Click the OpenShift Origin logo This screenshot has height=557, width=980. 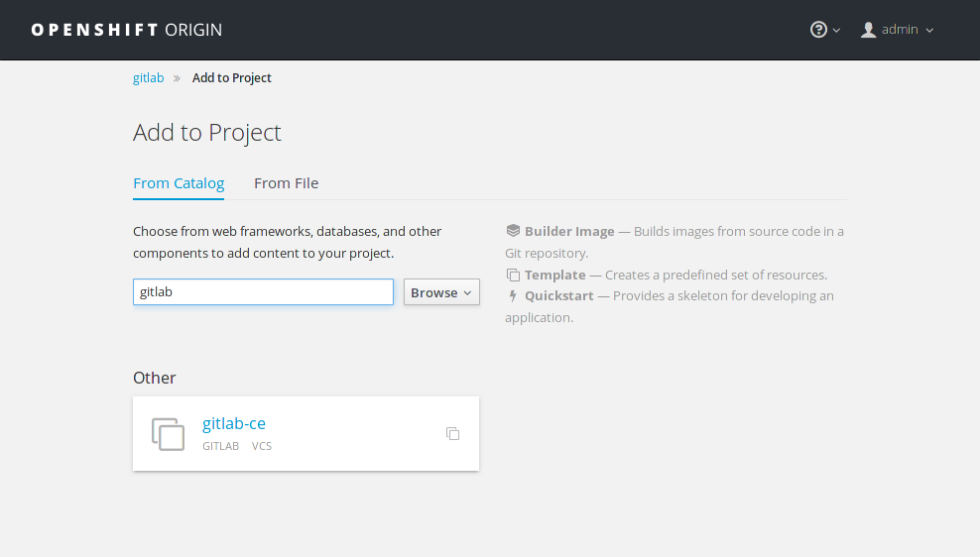pyautogui.click(x=127, y=30)
